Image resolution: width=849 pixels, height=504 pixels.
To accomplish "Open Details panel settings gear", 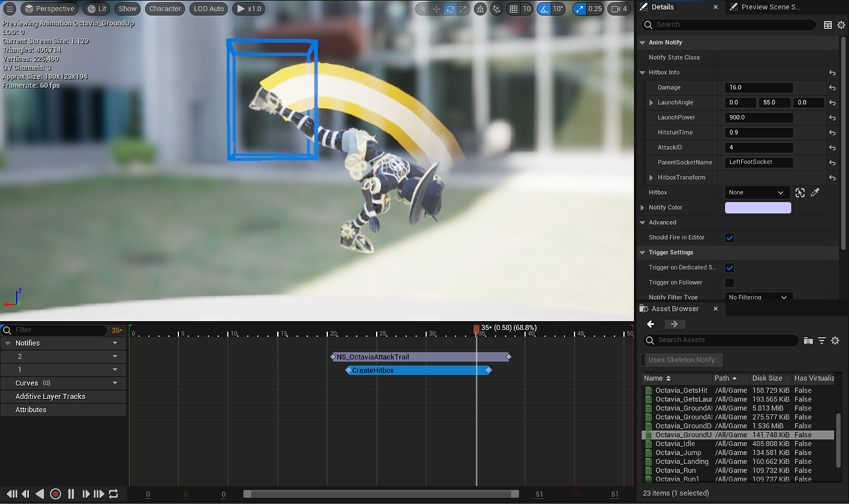I will (x=841, y=25).
